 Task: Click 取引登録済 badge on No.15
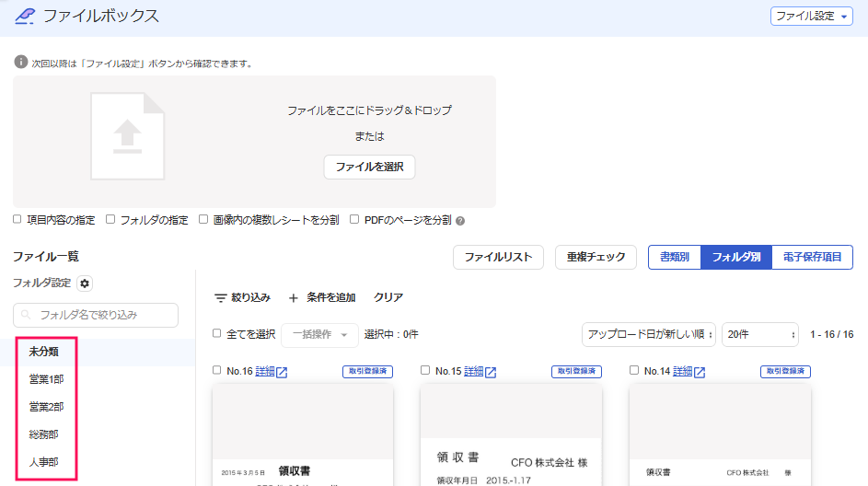tap(576, 372)
